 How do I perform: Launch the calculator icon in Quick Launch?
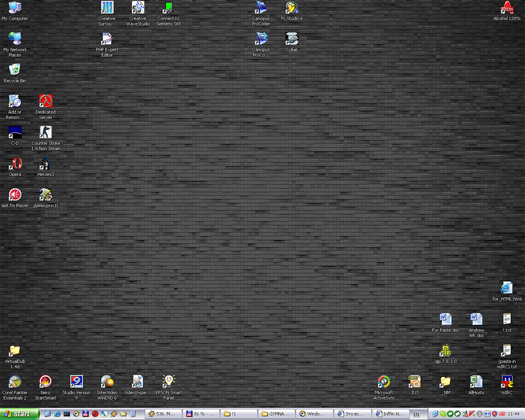(133, 414)
